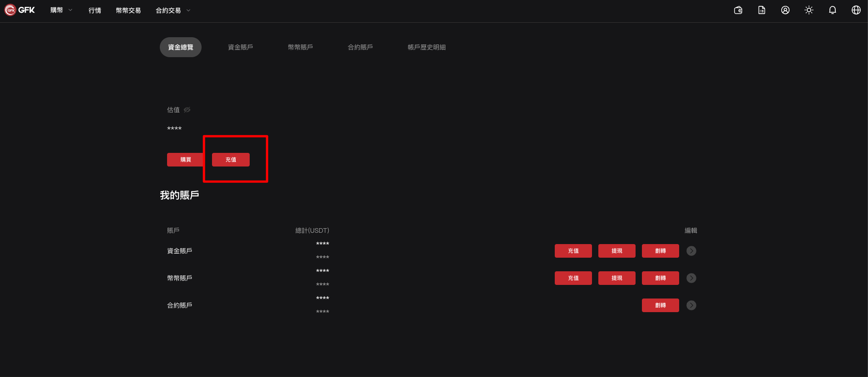
Task: Open the wallet icon in top bar
Action: (x=738, y=10)
